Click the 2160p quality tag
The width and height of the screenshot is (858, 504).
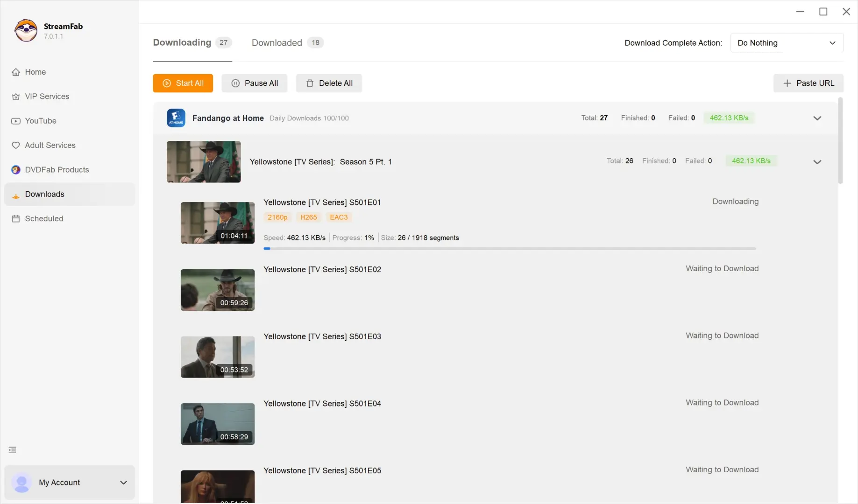[x=277, y=217]
